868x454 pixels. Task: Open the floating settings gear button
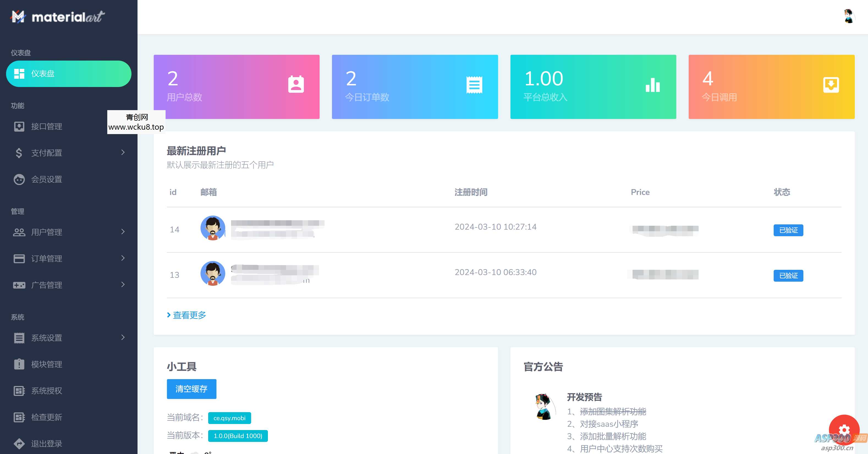point(844,431)
